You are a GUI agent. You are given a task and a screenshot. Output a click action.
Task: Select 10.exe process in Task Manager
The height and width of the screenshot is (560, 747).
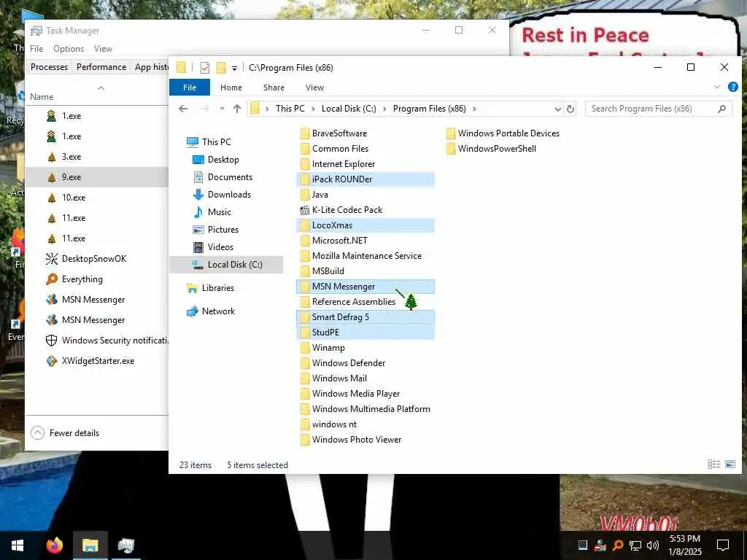pos(97,198)
